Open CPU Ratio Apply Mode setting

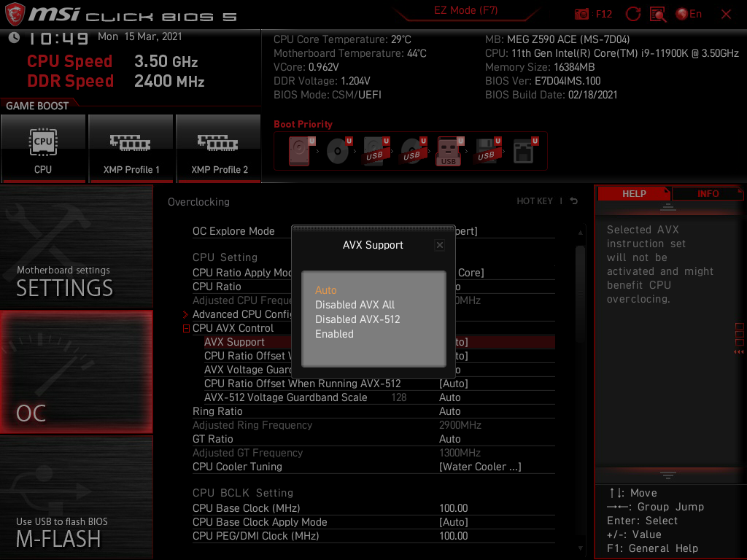click(x=373, y=273)
